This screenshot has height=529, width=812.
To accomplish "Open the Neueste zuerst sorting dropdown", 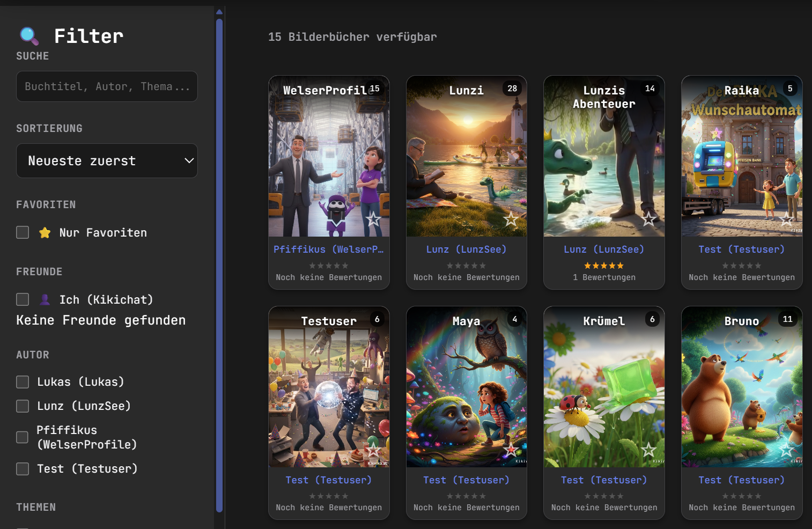I will click(107, 160).
